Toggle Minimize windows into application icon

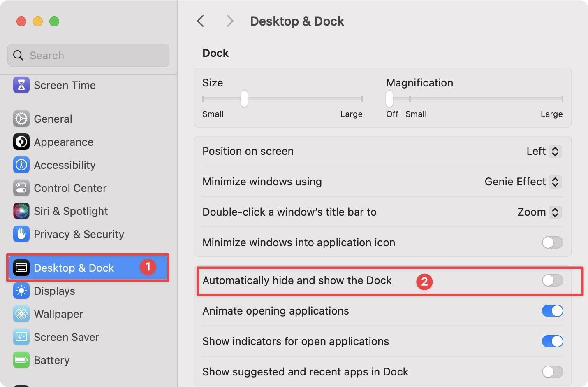click(x=552, y=243)
